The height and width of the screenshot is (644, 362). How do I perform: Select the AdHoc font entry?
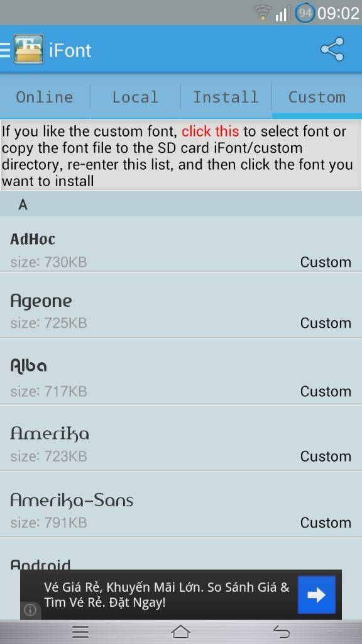coord(181,244)
